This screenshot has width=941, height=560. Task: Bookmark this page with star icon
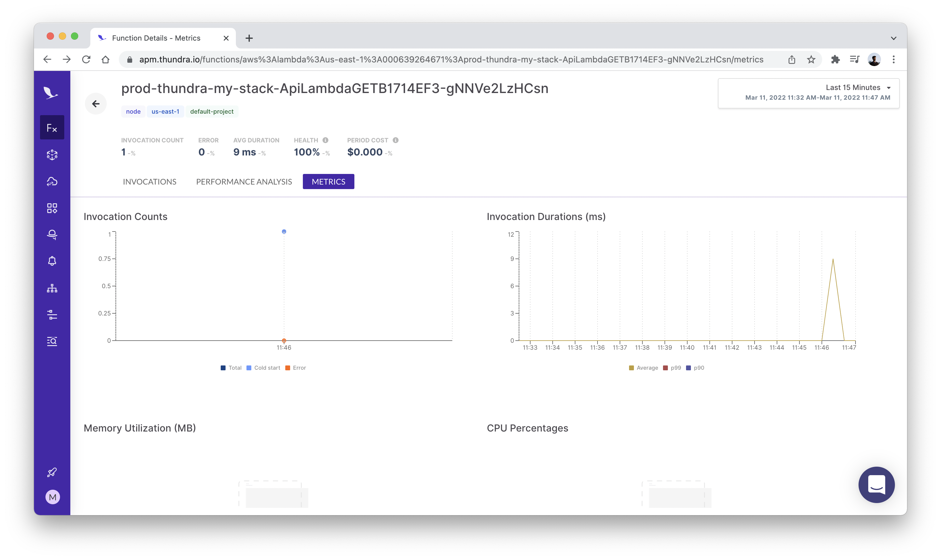click(811, 59)
